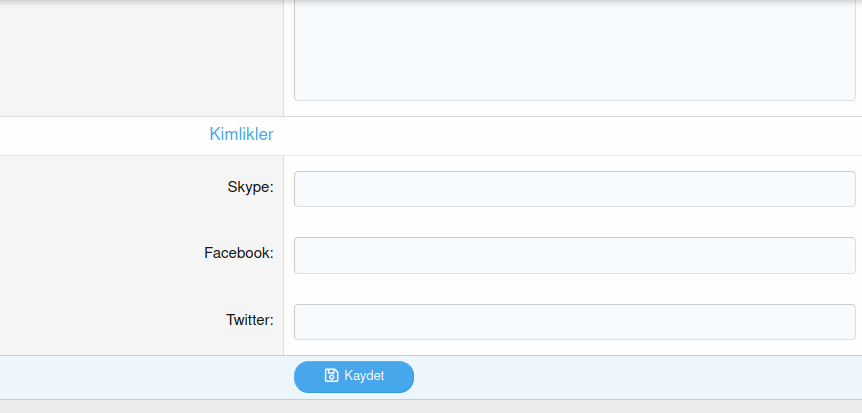This screenshot has width=862, height=413.
Task: Click the gray strip below the footer bar
Action: [430, 407]
